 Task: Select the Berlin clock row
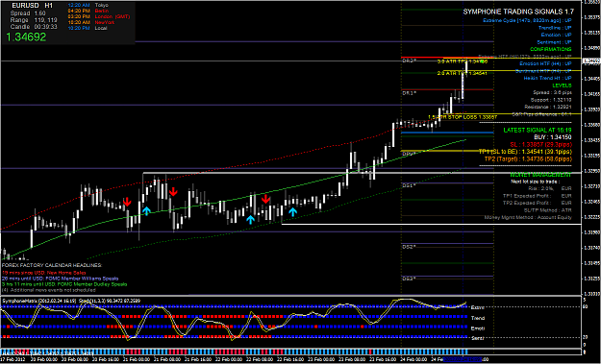point(88,12)
